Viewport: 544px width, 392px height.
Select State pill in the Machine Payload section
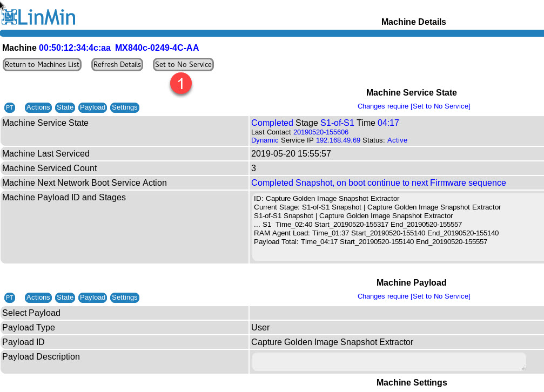65,298
